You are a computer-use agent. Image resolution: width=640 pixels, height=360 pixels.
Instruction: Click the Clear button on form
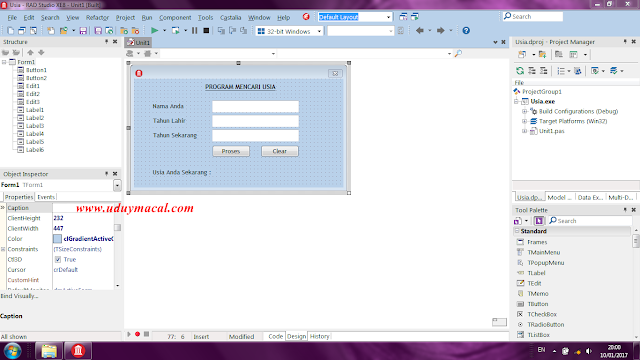pyautogui.click(x=280, y=151)
